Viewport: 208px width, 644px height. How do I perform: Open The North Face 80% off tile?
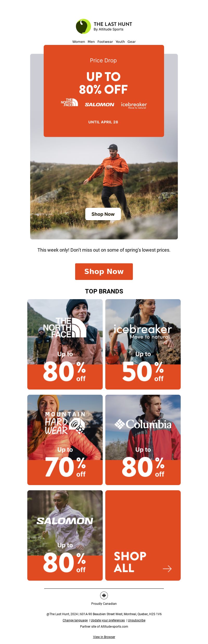(65, 344)
